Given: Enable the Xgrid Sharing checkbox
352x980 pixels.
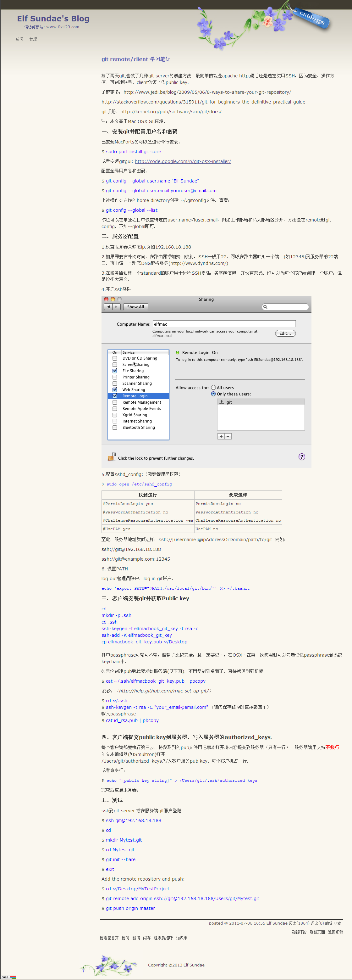Looking at the screenshot, I should pyautogui.click(x=115, y=415).
